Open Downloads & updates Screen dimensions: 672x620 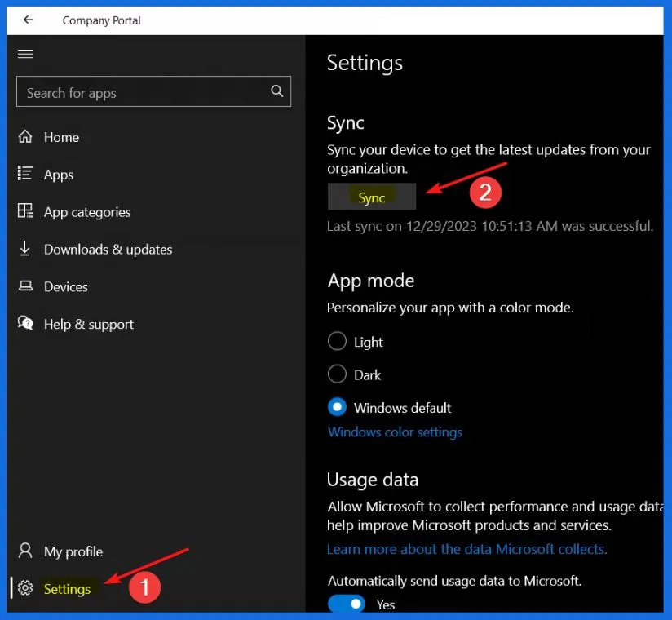click(x=108, y=250)
